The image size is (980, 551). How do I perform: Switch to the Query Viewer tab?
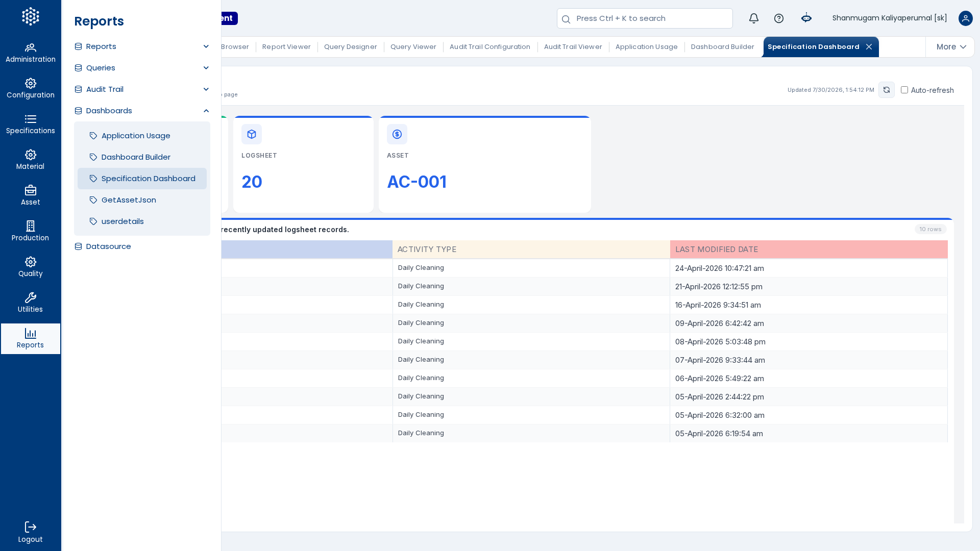(x=413, y=47)
